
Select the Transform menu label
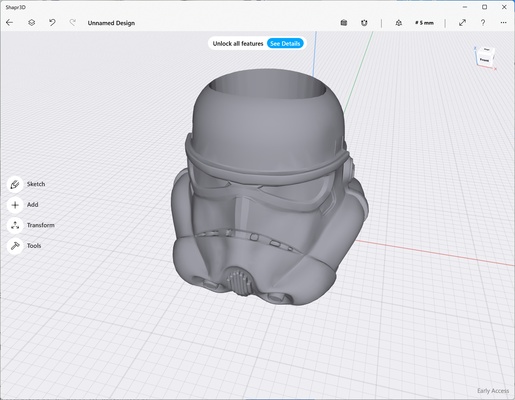coord(41,225)
